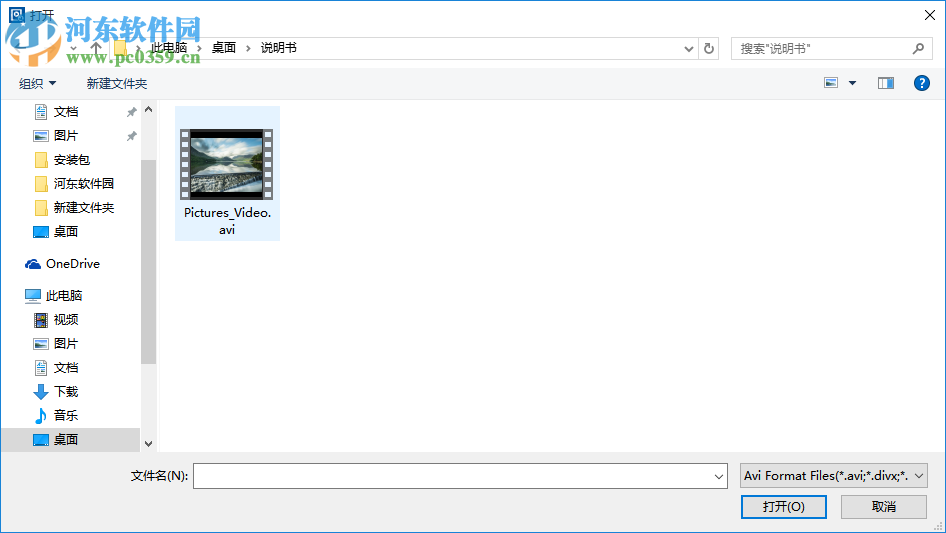Click the 音乐 note icon
The height and width of the screenshot is (533, 946).
click(x=40, y=415)
